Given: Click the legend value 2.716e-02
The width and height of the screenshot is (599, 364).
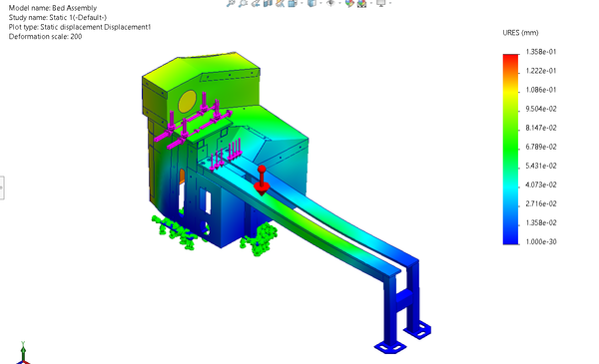Looking at the screenshot, I should tap(541, 203).
